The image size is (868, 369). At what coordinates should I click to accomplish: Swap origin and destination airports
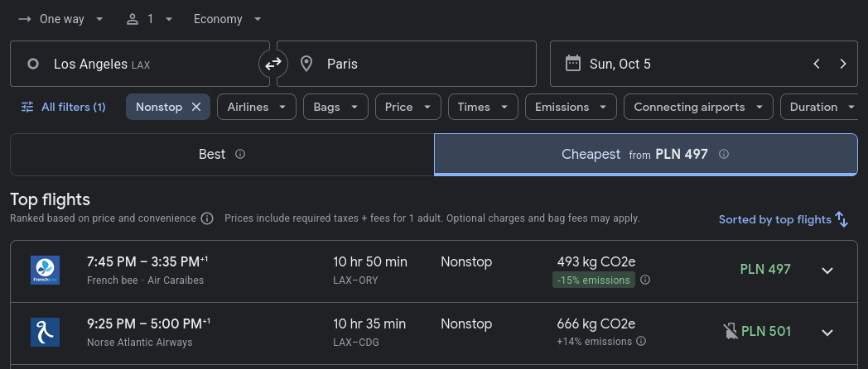click(273, 65)
